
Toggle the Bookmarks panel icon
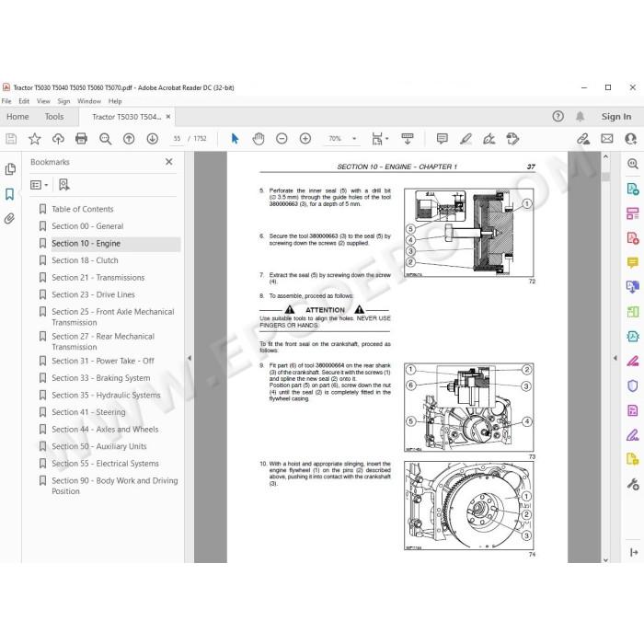10,194
